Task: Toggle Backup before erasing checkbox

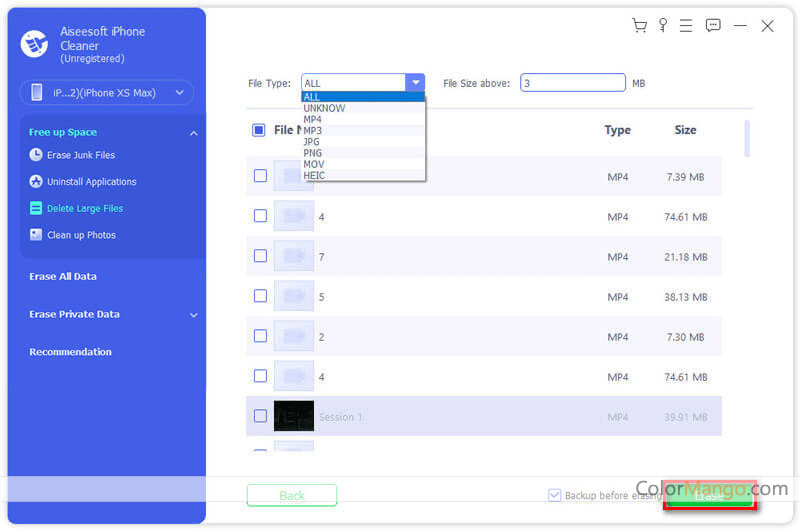Action: click(555, 495)
